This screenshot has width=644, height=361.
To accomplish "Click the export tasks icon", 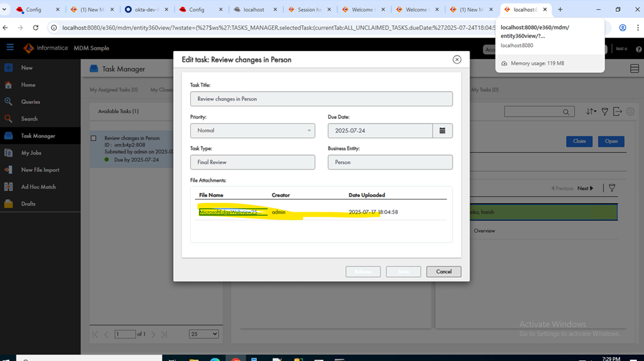I will point(618,112).
